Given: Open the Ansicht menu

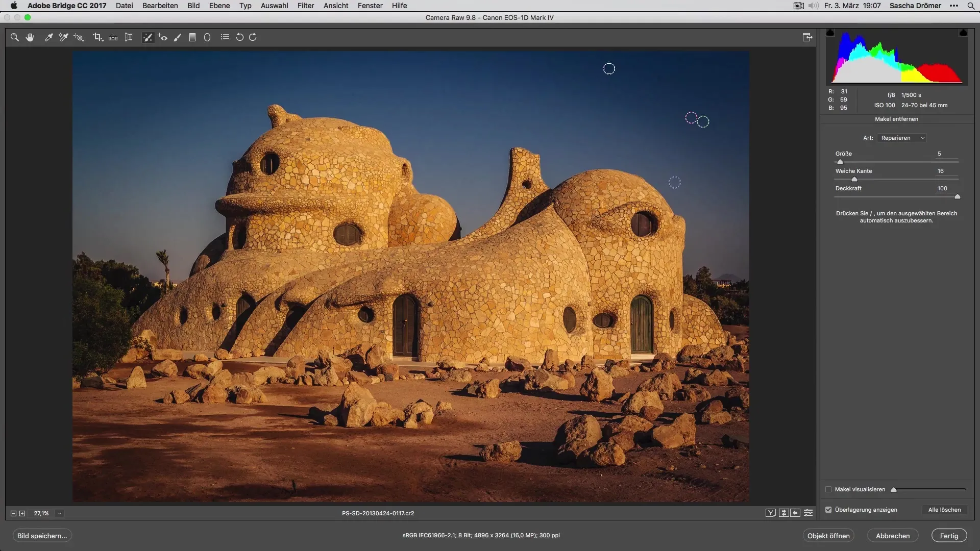Looking at the screenshot, I should [x=335, y=6].
